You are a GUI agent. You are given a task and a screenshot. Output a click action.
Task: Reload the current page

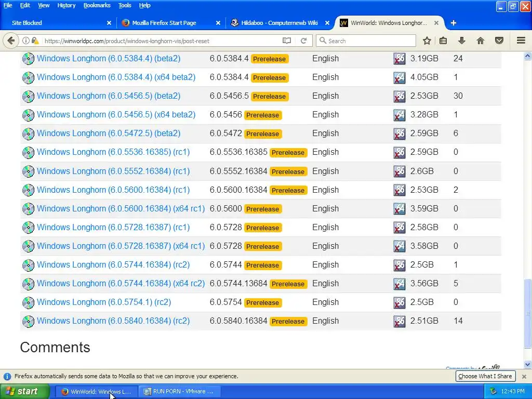tap(303, 41)
